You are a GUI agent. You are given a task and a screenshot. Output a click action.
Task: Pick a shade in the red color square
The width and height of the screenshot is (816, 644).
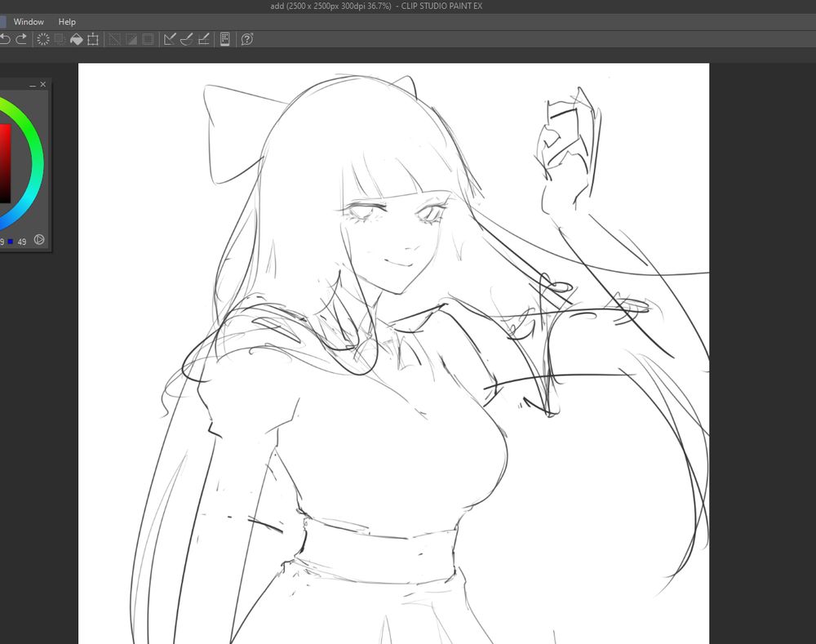[4, 163]
